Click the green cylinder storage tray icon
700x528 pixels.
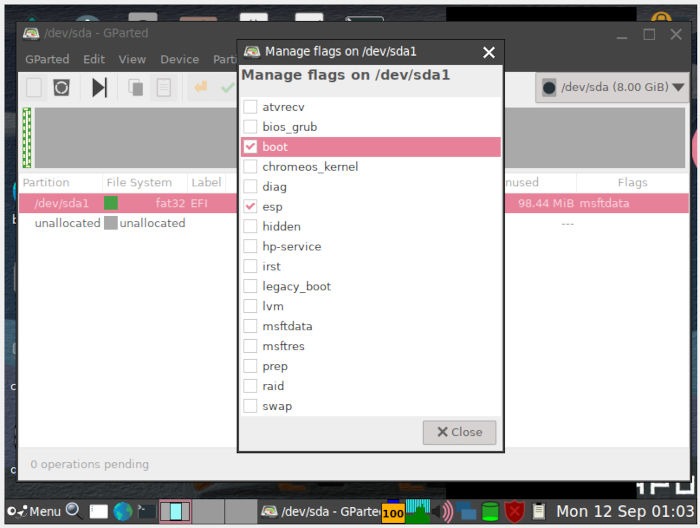pyautogui.click(x=490, y=511)
